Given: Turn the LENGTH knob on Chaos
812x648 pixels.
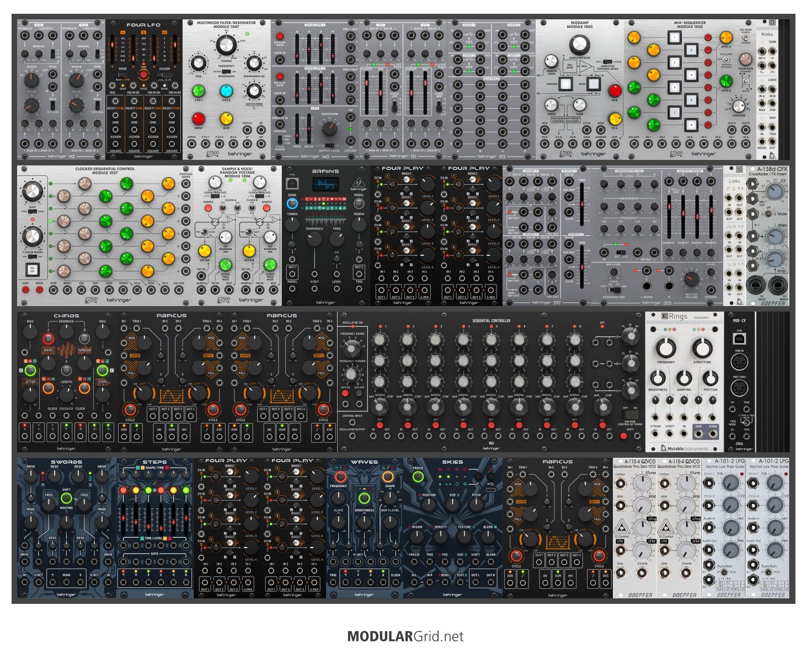Looking at the screenshot, I should point(66,394).
